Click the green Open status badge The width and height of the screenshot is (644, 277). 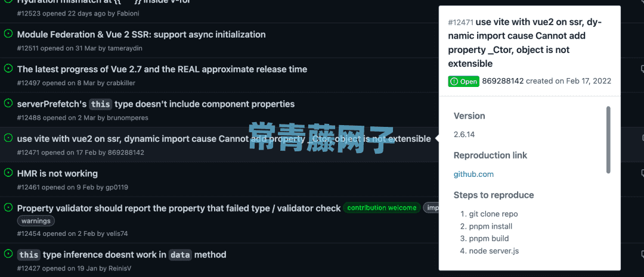point(464,81)
